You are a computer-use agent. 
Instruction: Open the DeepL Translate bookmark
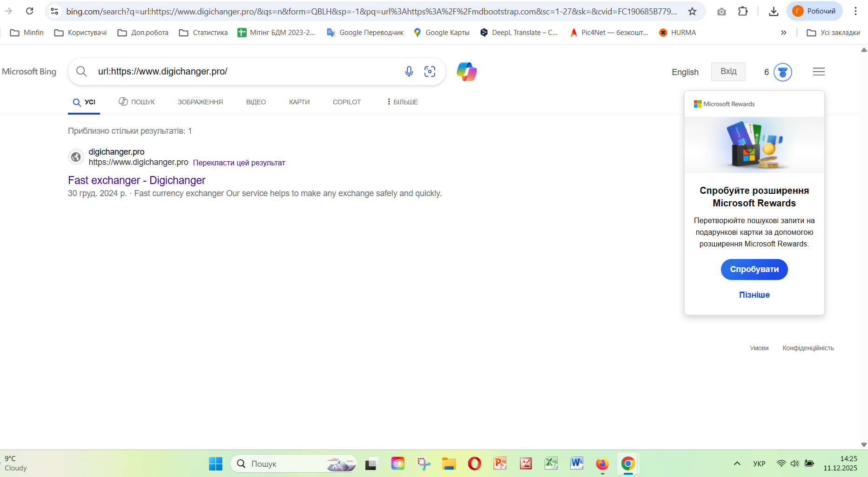tap(518, 33)
